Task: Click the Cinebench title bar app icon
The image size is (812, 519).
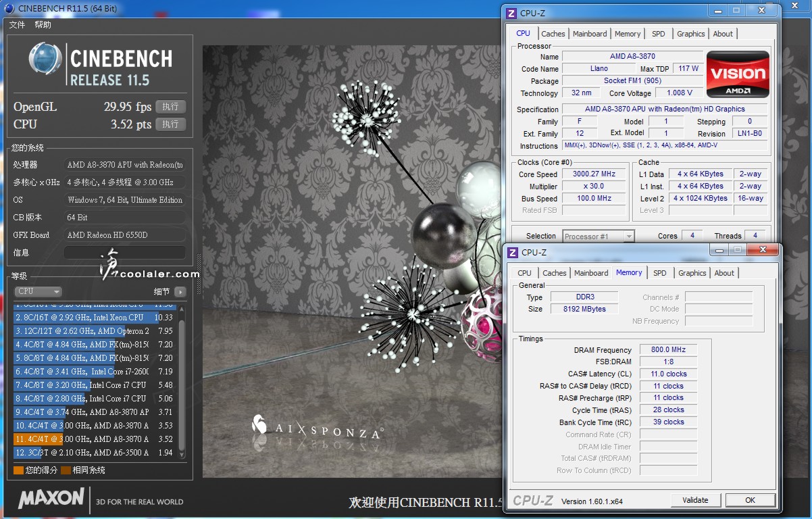Action: click(9, 8)
